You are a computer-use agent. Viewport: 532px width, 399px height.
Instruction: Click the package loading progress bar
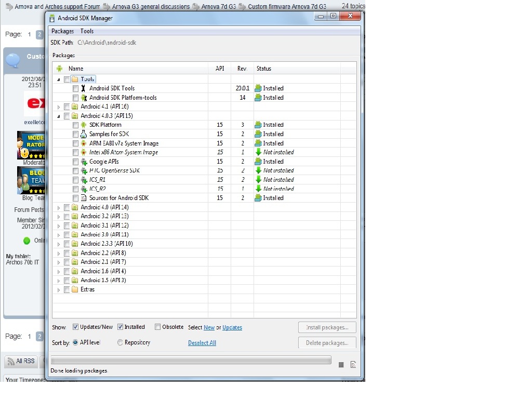(x=191, y=360)
